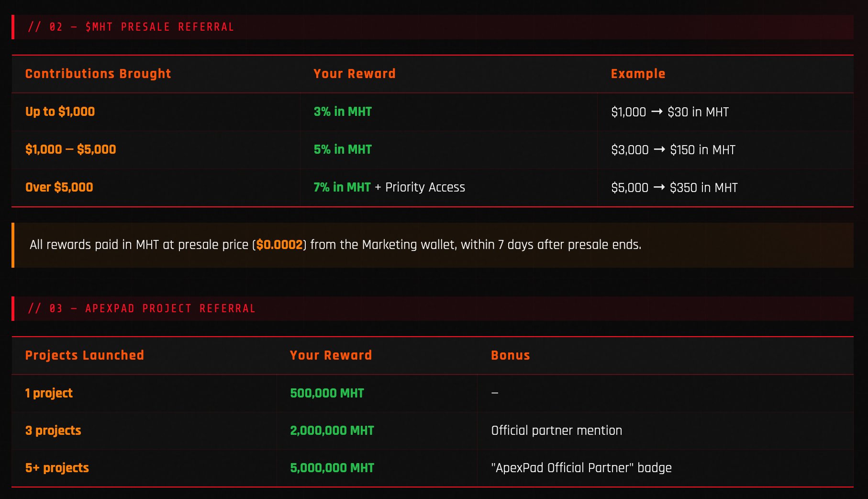Click the "2,000,000 MHT" reward cell
Viewport: 868px width, 499px height.
pyautogui.click(x=332, y=431)
